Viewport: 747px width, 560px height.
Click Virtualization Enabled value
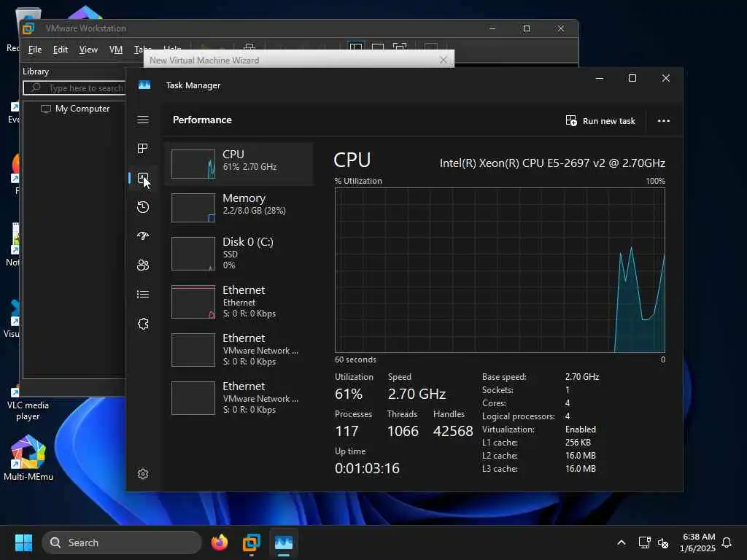580,429
